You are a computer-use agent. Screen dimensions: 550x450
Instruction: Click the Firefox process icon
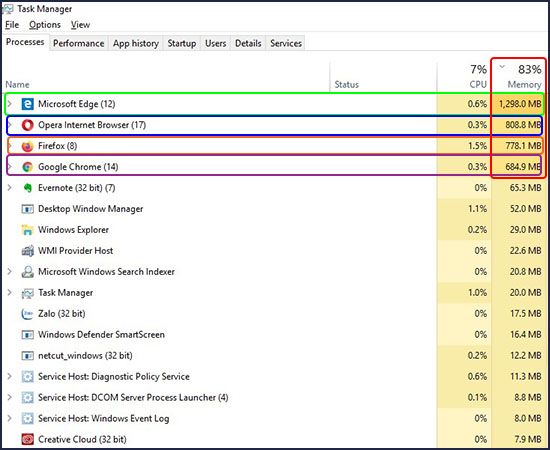click(x=27, y=146)
